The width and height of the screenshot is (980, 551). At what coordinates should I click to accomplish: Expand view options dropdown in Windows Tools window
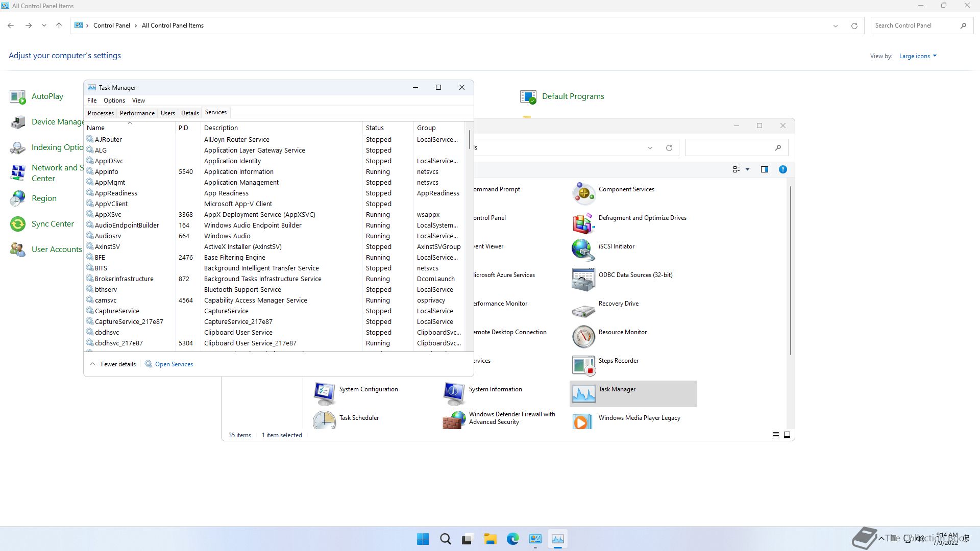(747, 170)
